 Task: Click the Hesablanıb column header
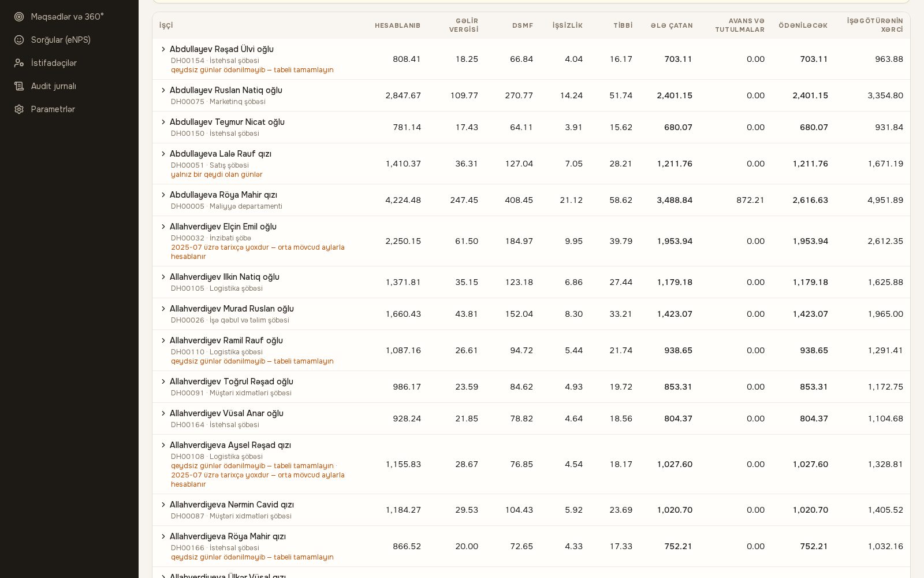(397, 25)
